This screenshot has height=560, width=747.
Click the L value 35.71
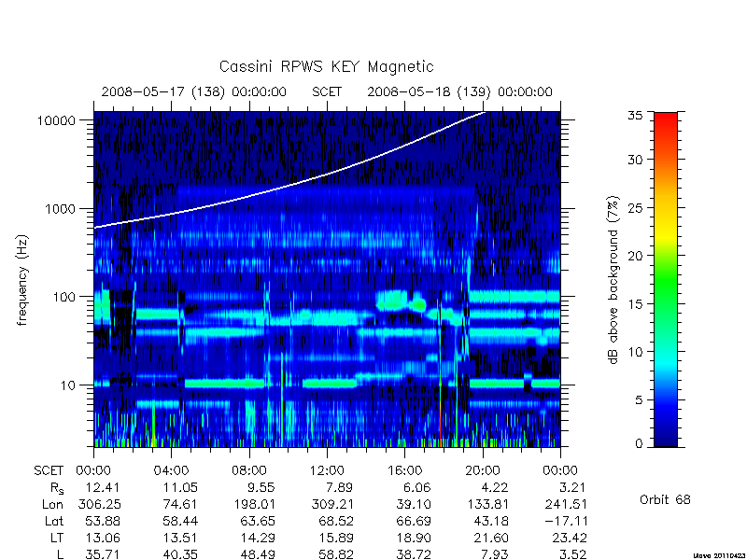(x=103, y=554)
